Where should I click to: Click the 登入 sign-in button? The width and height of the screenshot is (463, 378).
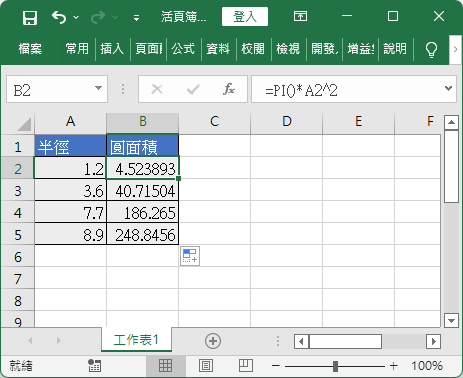click(x=245, y=17)
